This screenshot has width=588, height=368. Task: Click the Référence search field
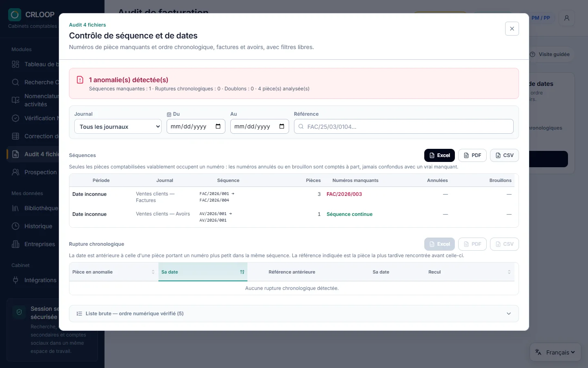(x=404, y=126)
